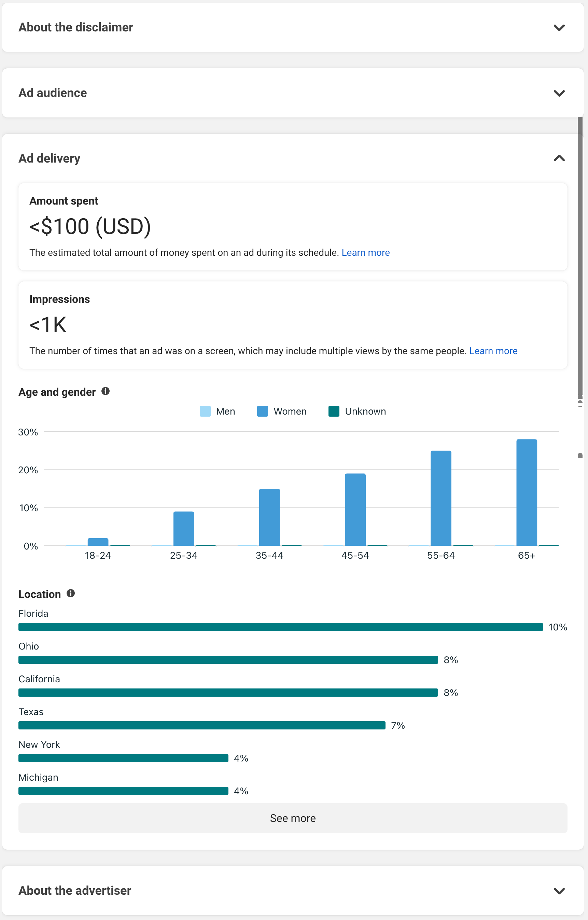Viewport: 588px width, 920px height.
Task: Click the vertical scrollbar thumb
Action: 579,256
